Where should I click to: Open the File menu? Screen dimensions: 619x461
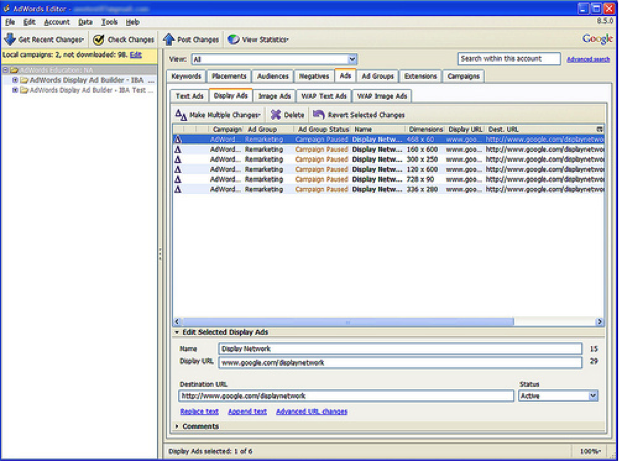point(10,22)
